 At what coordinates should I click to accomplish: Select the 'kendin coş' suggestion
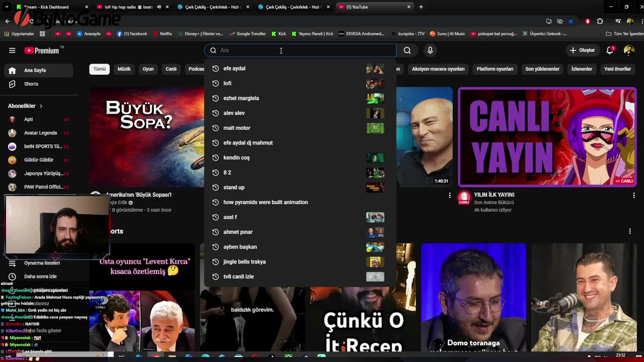(300, 158)
